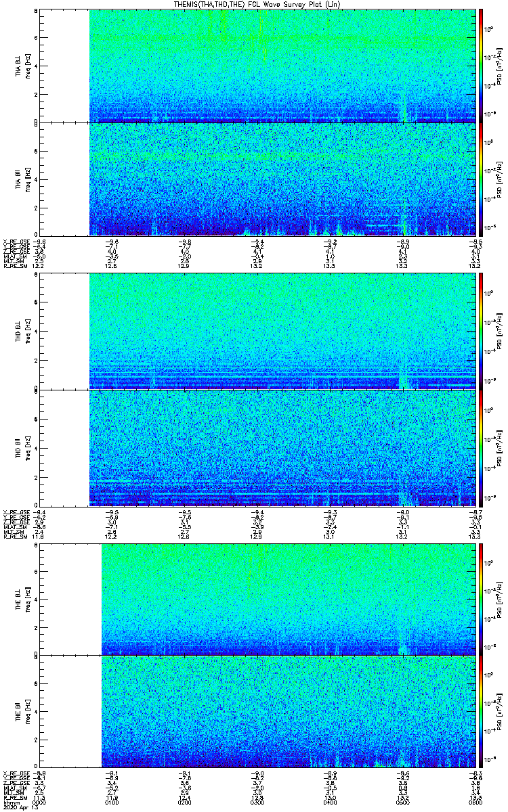Click the R_RE_SM label under the THD panels
508x812 pixels.
click(14, 537)
